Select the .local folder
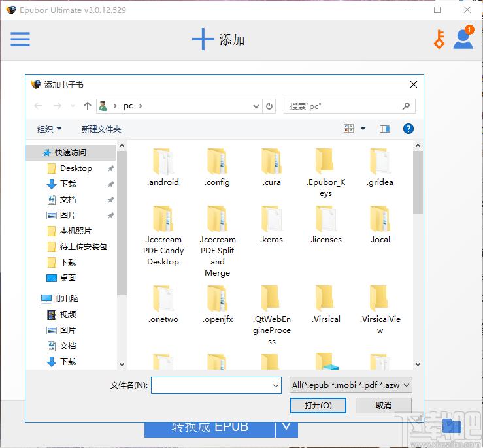This screenshot has height=448, width=483. [x=380, y=225]
